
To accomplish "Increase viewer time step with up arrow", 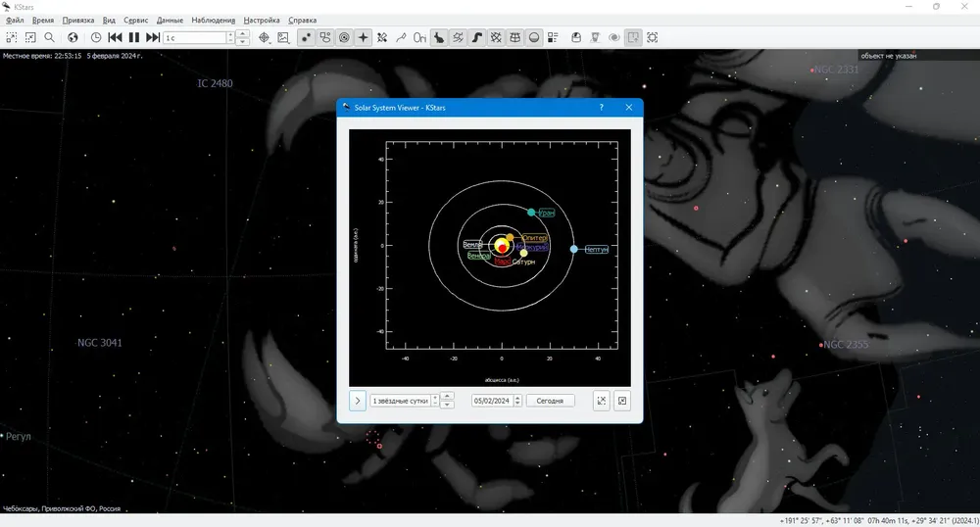I will [x=447, y=397].
